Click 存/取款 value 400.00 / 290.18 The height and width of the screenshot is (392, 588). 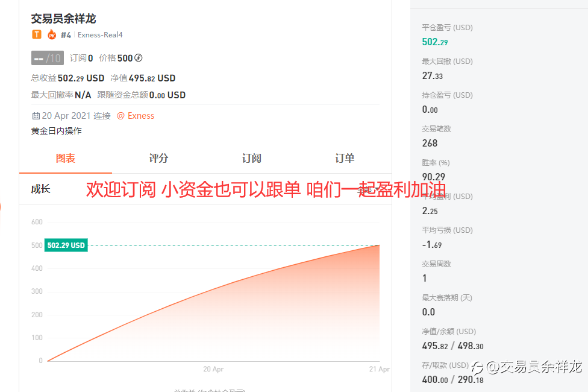point(452,379)
